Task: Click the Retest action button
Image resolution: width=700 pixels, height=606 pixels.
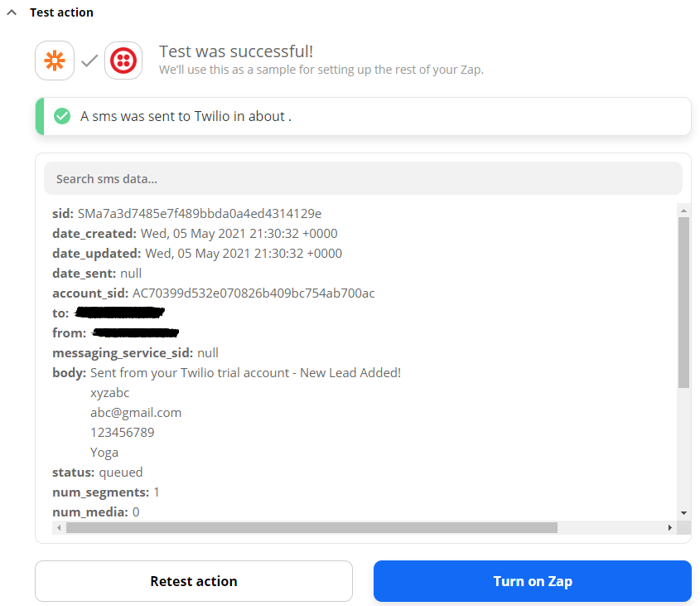Action: tap(194, 581)
